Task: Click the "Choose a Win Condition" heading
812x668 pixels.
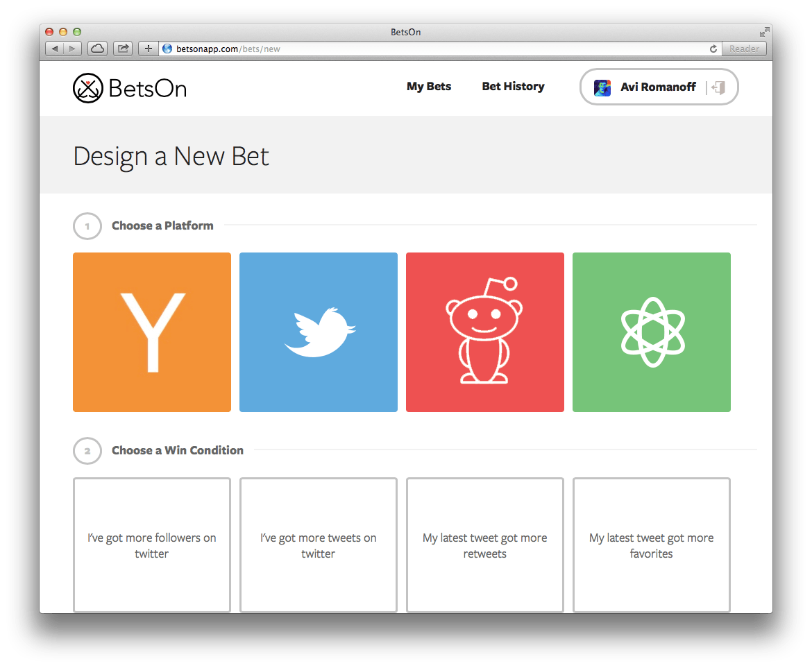Action: pos(178,450)
